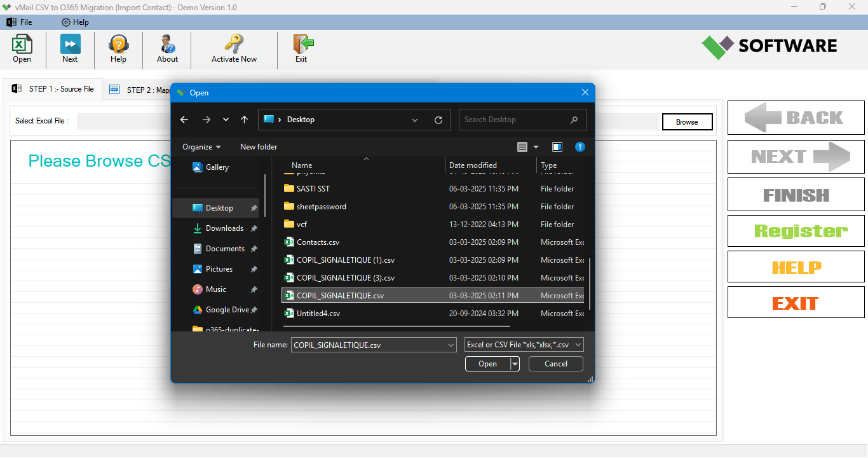Viewport: 868px width, 458px height.
Task: Open the File menu
Action: [19, 22]
